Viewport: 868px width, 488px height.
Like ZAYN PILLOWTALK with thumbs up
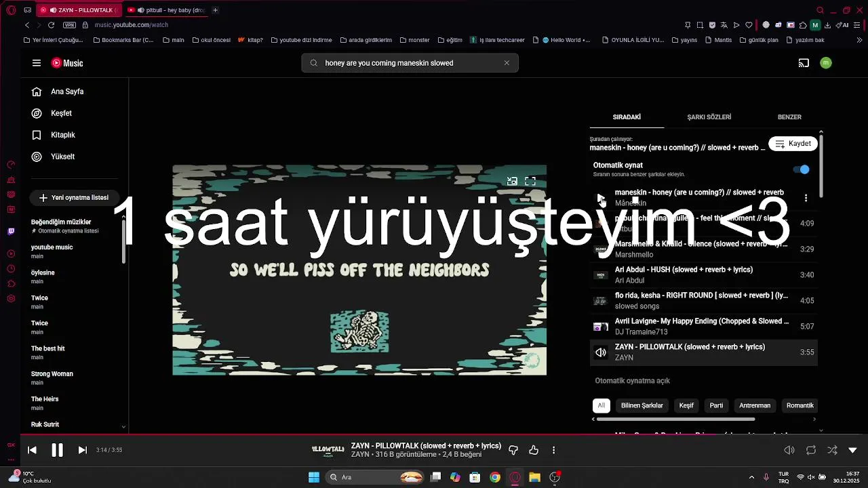pos(534,450)
